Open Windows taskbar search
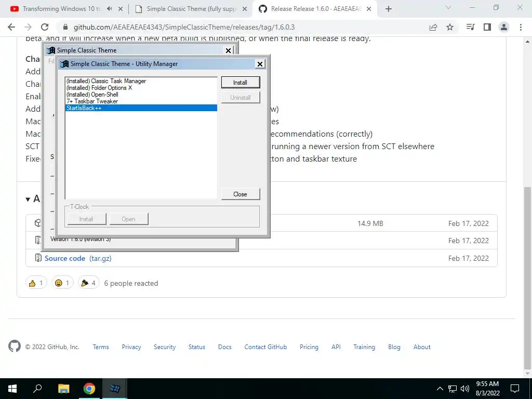Screen dimensions: 532x399 click(x=37, y=389)
